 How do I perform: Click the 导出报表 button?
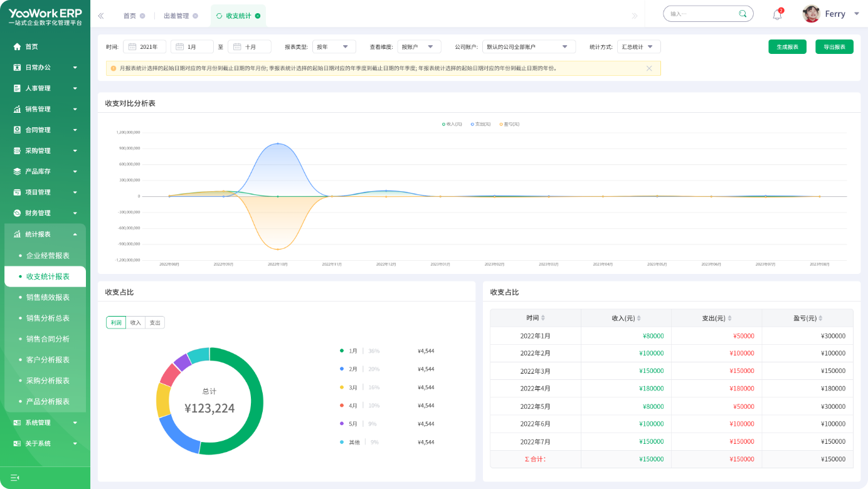pyautogui.click(x=834, y=47)
